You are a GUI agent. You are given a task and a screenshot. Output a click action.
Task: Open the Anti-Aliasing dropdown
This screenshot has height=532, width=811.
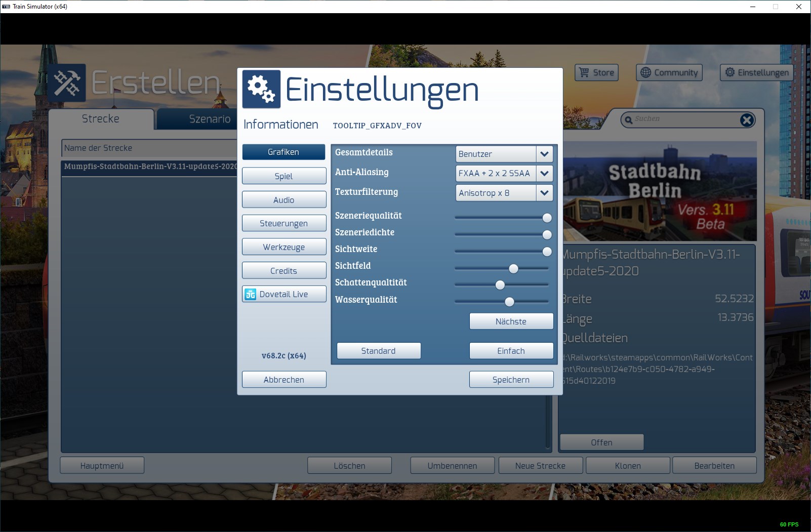(x=544, y=173)
